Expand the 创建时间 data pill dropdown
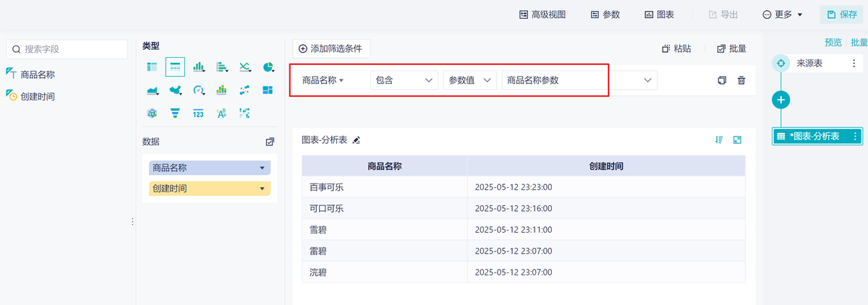This screenshot has width=868, height=305. coord(262,189)
